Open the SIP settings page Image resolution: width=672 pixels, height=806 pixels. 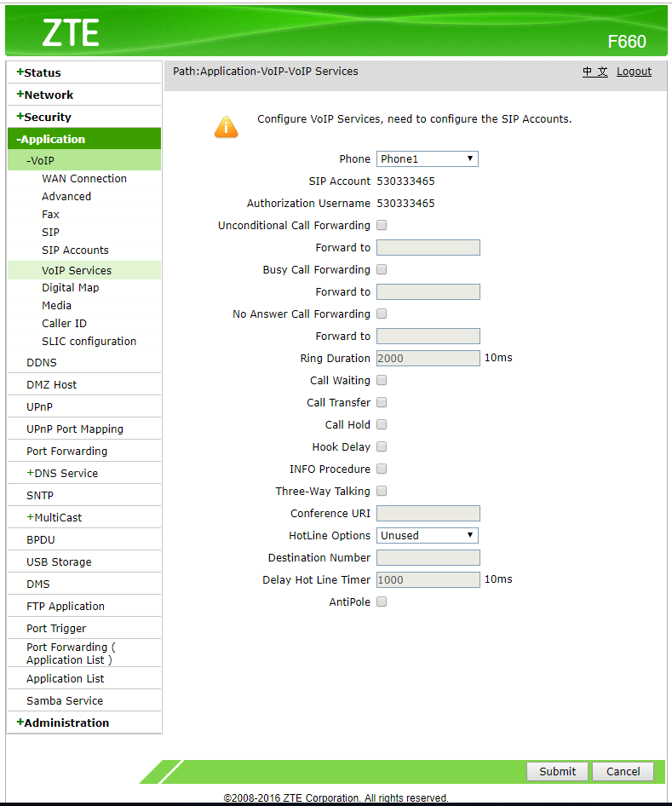point(50,233)
